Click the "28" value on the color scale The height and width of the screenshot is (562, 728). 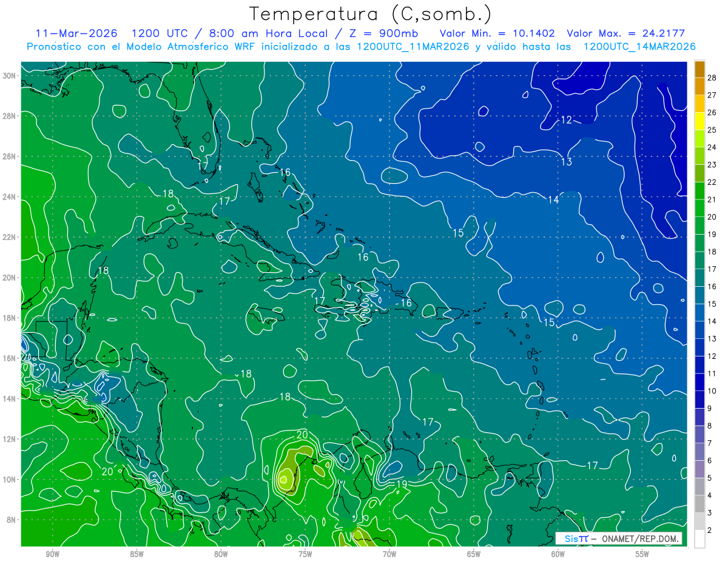[x=712, y=78]
